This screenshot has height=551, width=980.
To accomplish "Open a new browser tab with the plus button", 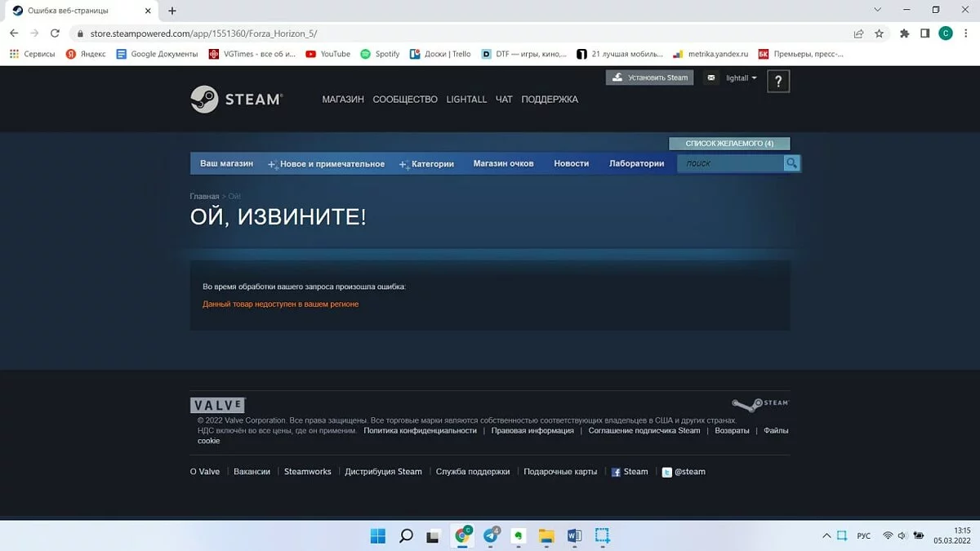I will point(172,11).
